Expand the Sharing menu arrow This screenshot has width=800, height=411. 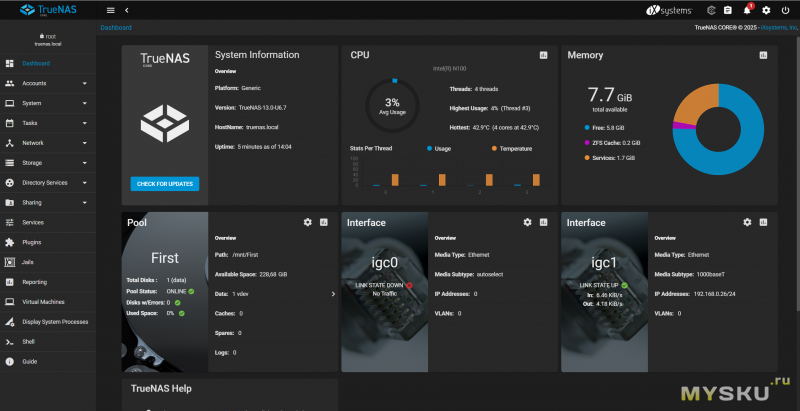pyautogui.click(x=85, y=202)
